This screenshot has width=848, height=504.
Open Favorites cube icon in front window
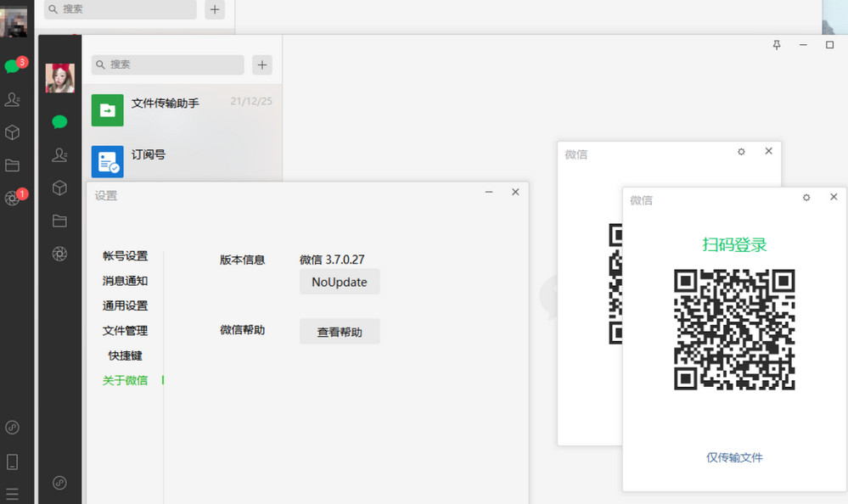point(59,188)
